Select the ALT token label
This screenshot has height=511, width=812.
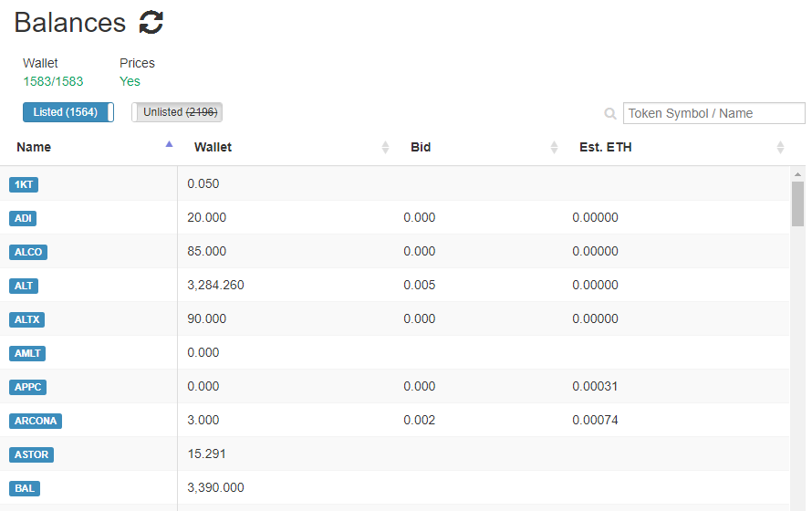tap(24, 286)
